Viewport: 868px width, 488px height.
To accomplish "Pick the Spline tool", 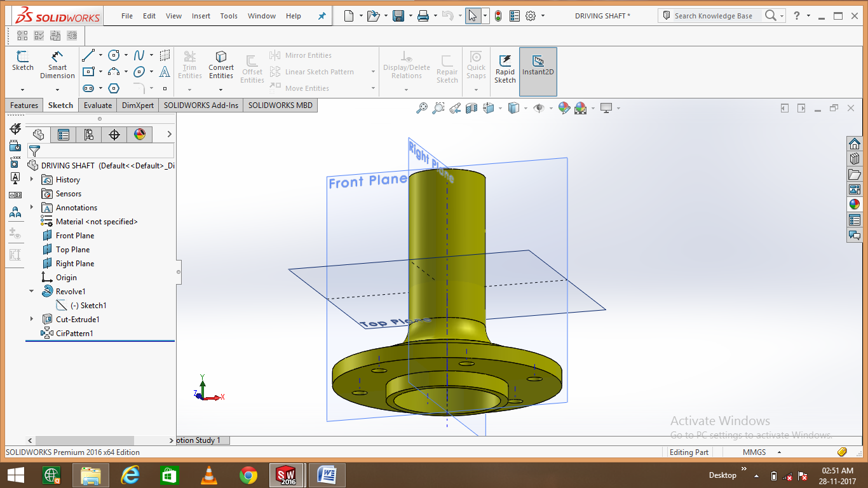I will tap(140, 55).
